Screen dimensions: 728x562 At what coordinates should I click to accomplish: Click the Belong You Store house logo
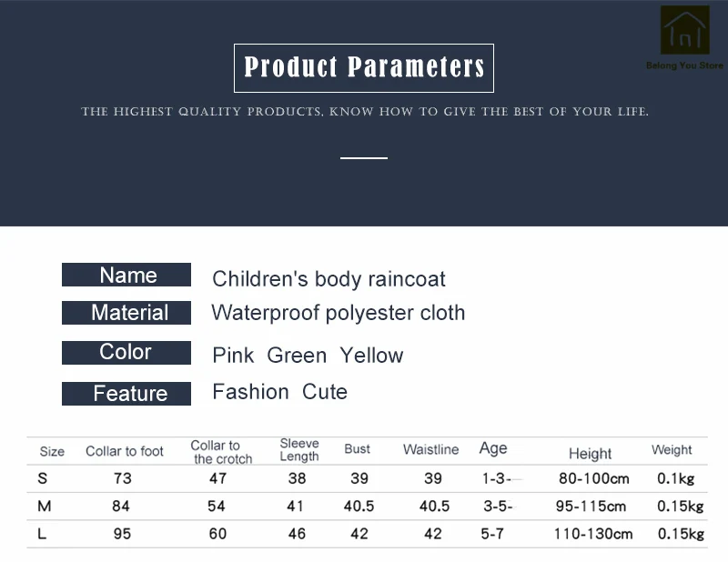[685, 30]
